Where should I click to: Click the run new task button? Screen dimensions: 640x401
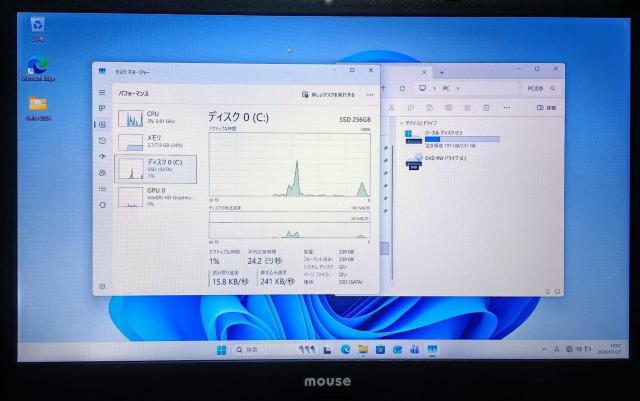(x=328, y=95)
